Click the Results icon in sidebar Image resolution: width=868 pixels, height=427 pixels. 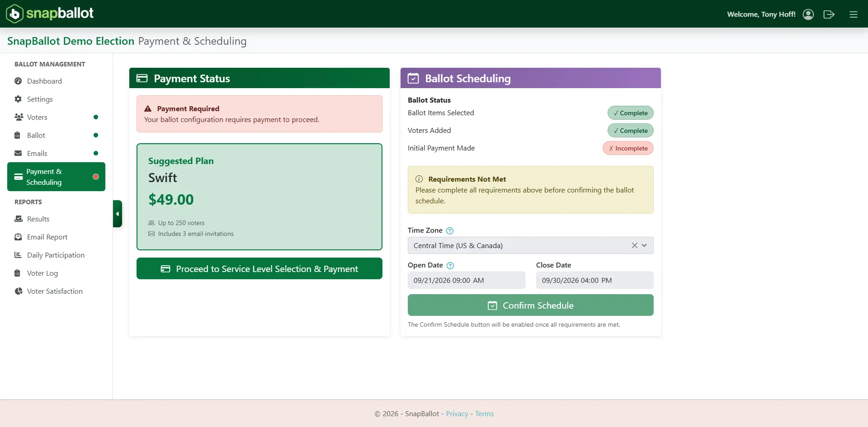click(x=19, y=219)
